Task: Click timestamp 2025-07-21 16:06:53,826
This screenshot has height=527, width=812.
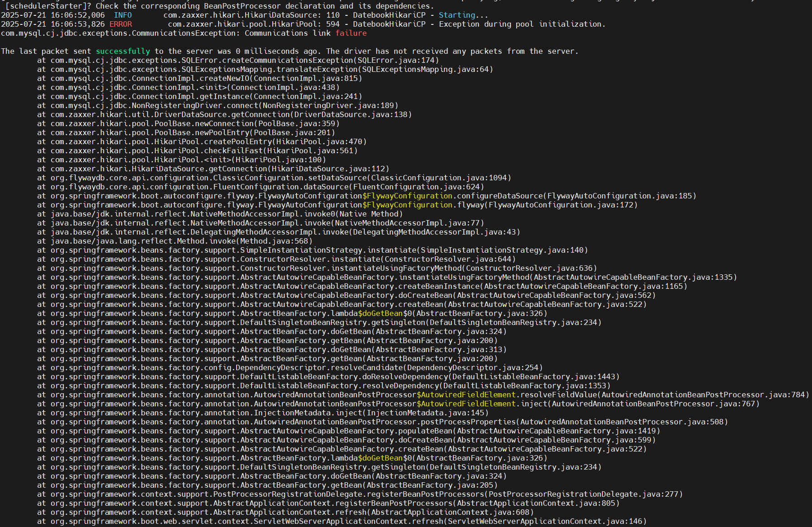Action: pos(53,24)
